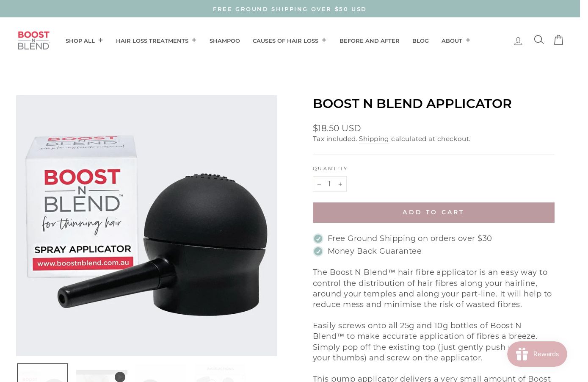Open the Before and After page

coord(370,41)
